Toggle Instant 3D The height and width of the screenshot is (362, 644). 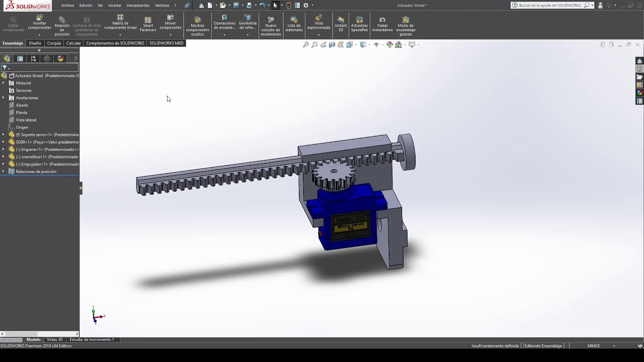point(341,25)
